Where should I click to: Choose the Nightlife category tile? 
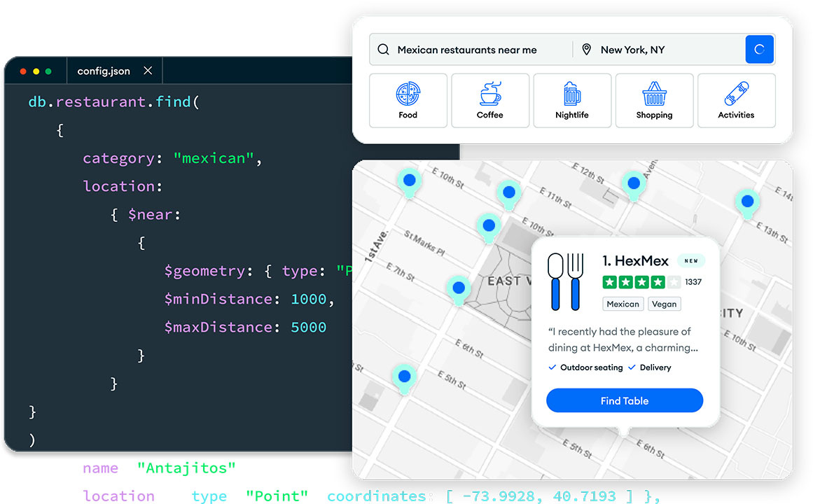click(572, 101)
